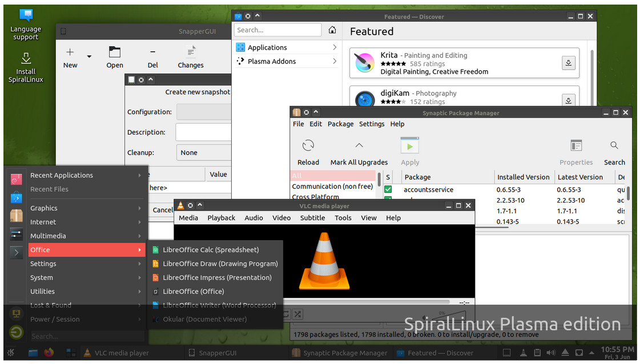Click the file manager icon in the taskbar

coord(33,353)
